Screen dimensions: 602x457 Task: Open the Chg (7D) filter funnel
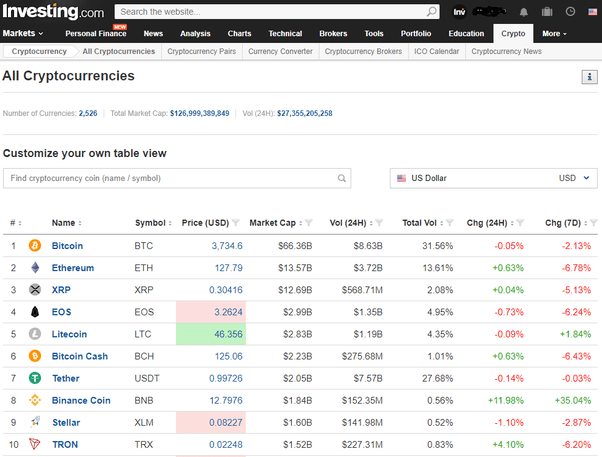pos(594,223)
